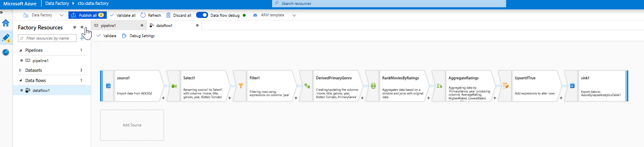Add a transformation after UpsertifTrue with plus
Screen dimensions: 644x147
pos(561,98)
